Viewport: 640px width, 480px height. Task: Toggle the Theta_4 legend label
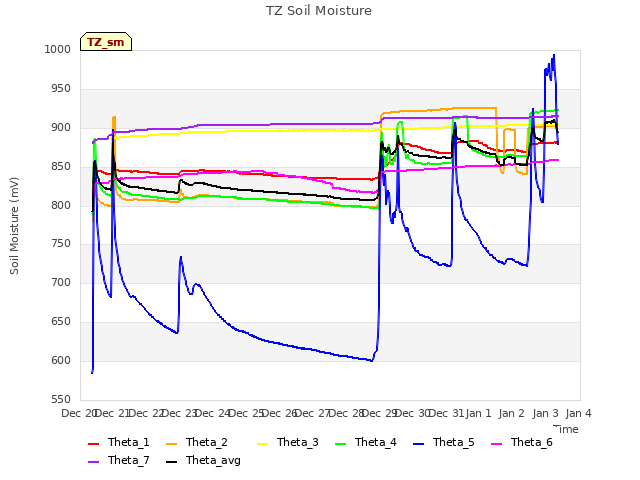click(x=376, y=442)
